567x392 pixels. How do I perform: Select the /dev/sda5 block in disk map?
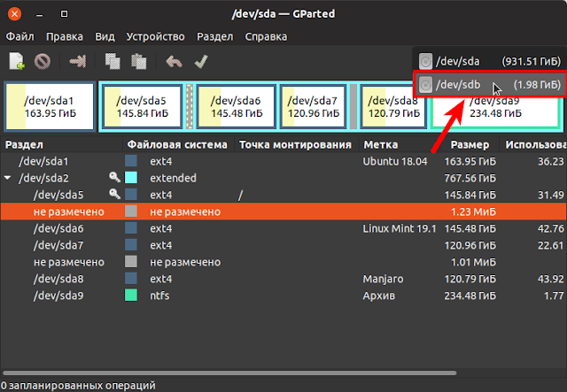[142, 106]
